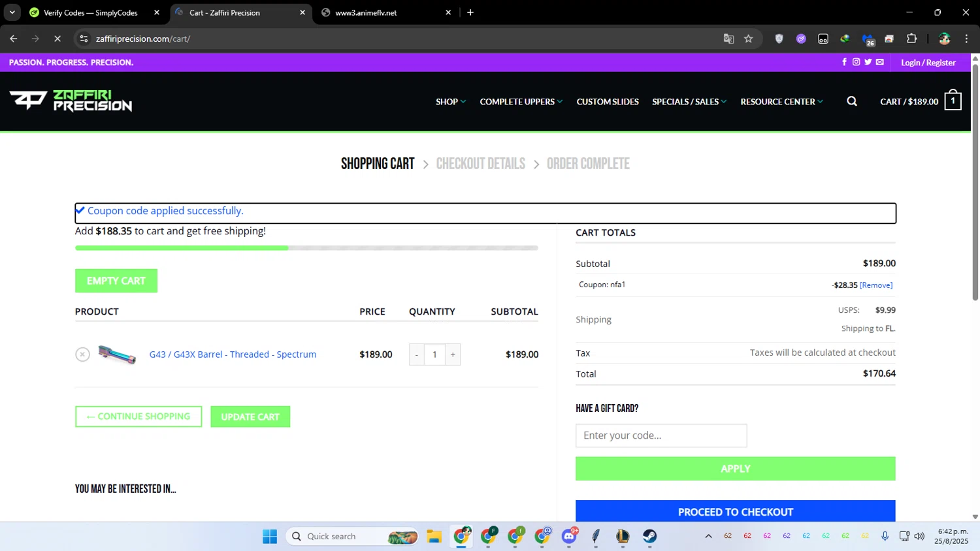Click the free shipping progress bar

[x=306, y=248]
